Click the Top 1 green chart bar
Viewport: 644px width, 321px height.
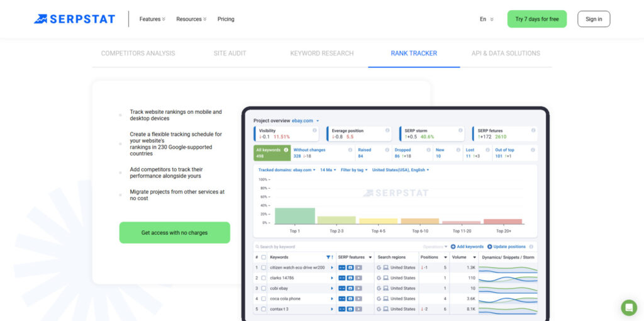295,216
